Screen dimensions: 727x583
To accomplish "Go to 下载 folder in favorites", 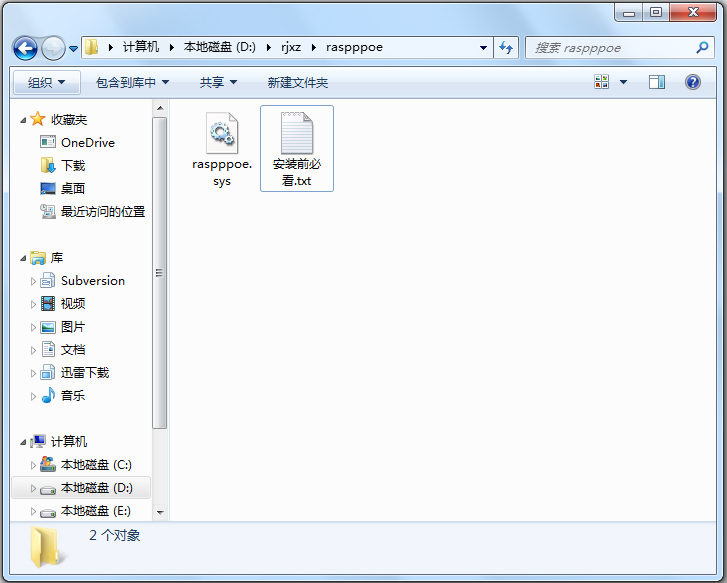I will point(73,165).
